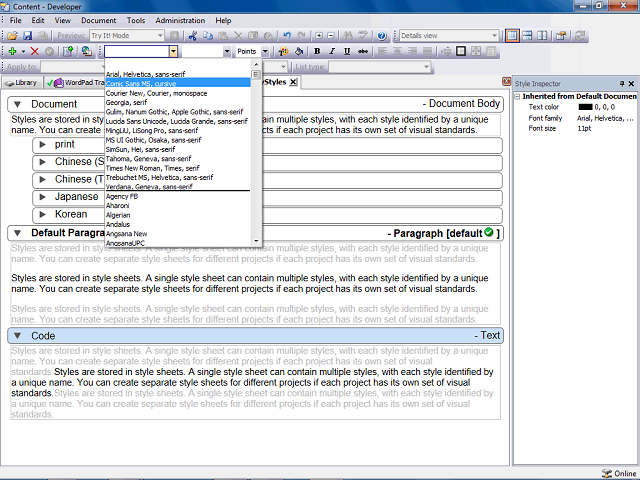Image resolution: width=640 pixels, height=480 pixels.
Task: Expand the Korean style
Action: click(42, 215)
